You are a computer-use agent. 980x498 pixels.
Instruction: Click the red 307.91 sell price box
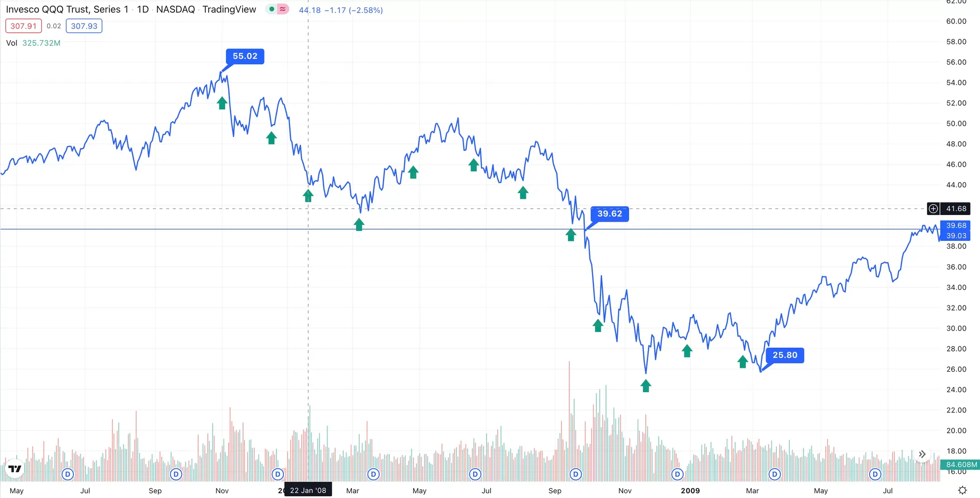click(x=24, y=26)
